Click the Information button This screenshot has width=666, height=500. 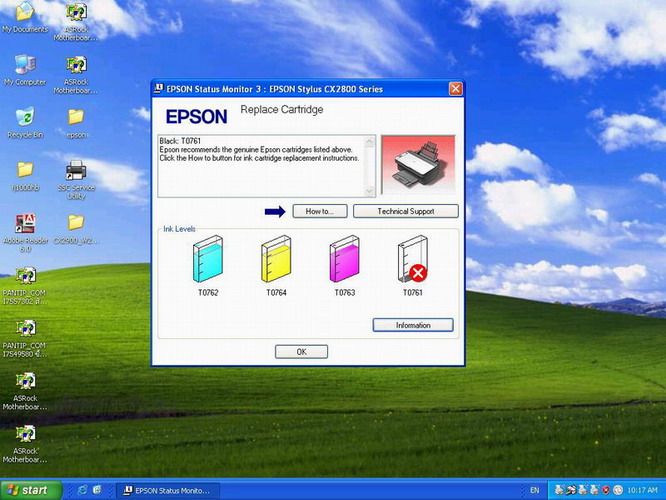(413, 325)
